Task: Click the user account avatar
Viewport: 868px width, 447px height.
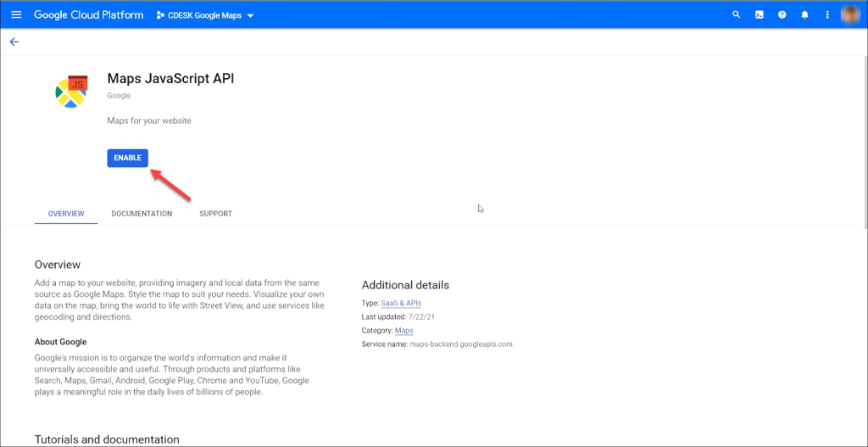Action: click(850, 14)
